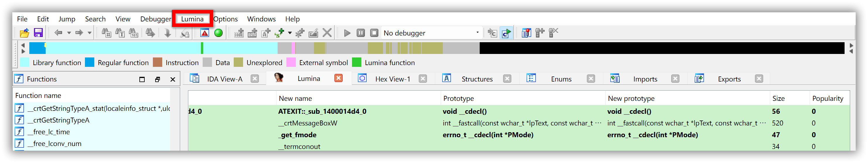
Task: Click the gray X delete toolbar icon
Action: (327, 33)
